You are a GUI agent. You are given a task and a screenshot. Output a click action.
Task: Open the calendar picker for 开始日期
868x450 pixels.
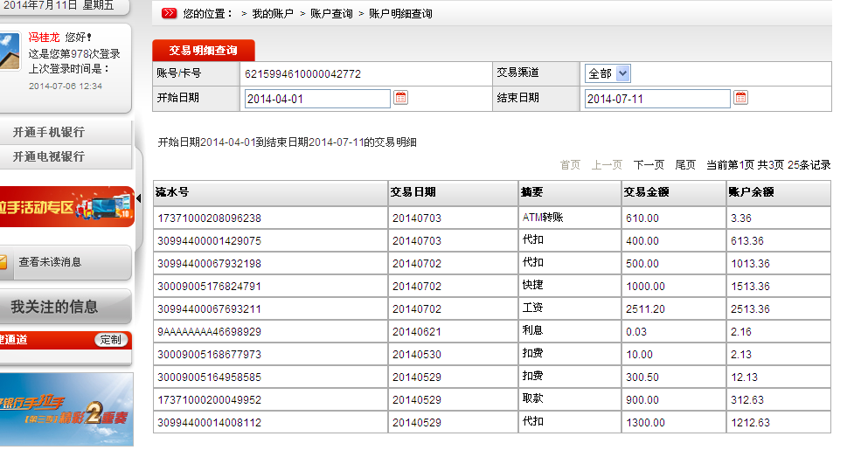click(401, 98)
